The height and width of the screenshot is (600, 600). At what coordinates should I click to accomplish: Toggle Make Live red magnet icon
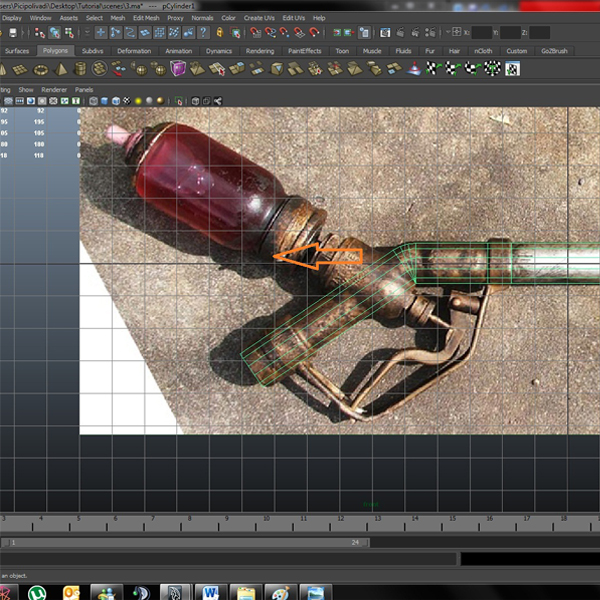coord(314,33)
